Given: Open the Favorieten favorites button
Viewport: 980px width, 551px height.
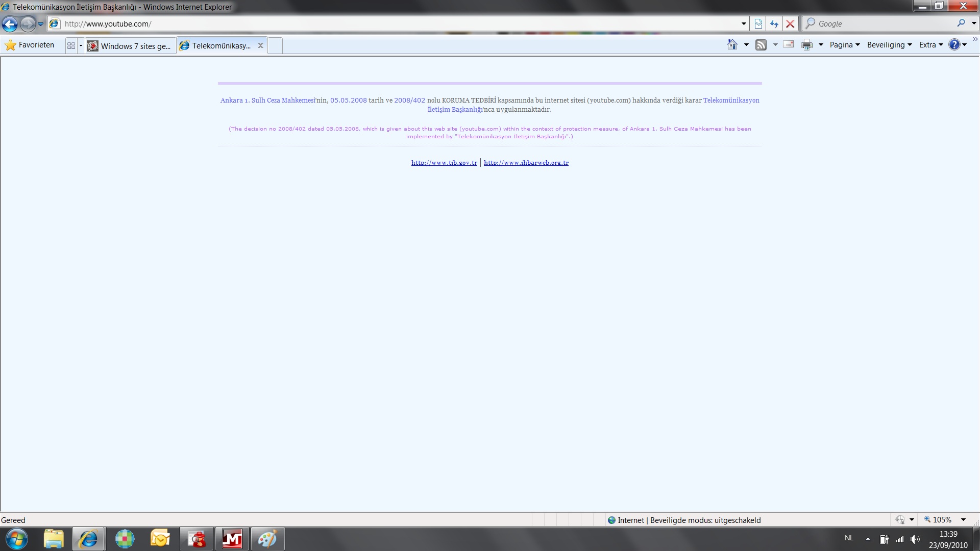Looking at the screenshot, I should pyautogui.click(x=30, y=45).
